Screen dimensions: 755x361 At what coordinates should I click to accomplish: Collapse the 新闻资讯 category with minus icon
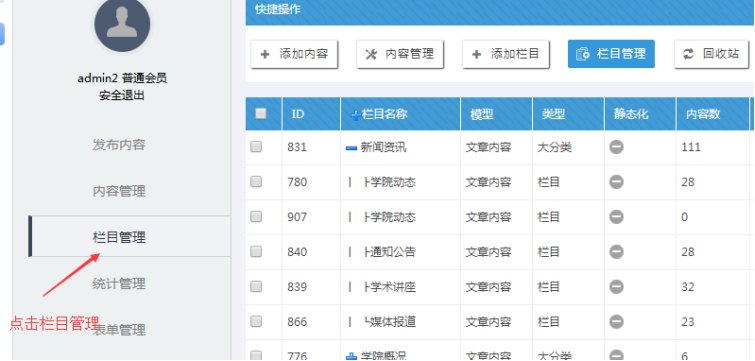point(351,148)
